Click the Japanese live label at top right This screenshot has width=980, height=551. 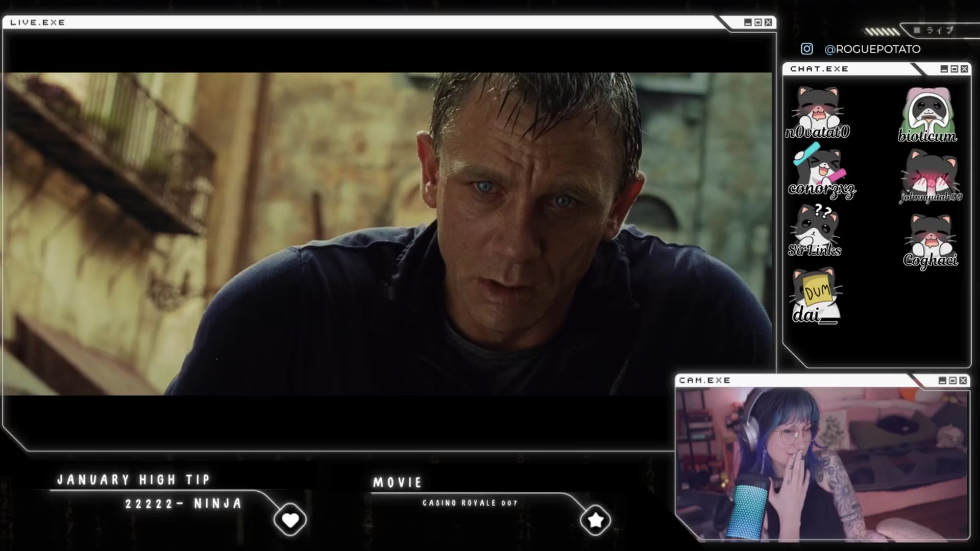(941, 31)
